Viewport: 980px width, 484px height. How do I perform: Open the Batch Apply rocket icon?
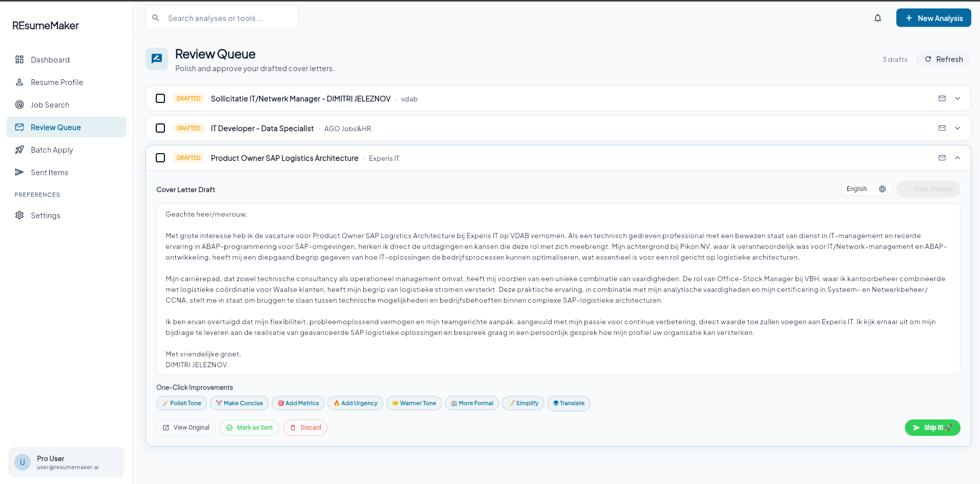pos(19,150)
